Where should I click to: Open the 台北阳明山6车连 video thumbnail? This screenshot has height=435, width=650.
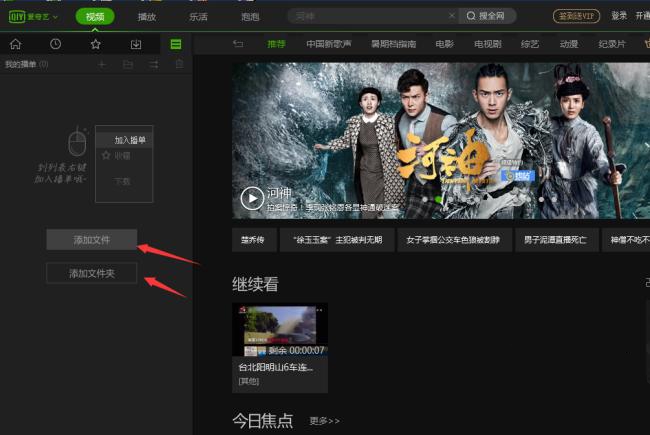280,330
